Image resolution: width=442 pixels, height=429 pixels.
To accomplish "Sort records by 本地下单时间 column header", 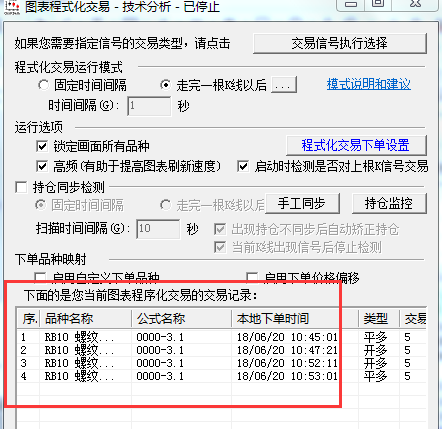I will click(295, 319).
